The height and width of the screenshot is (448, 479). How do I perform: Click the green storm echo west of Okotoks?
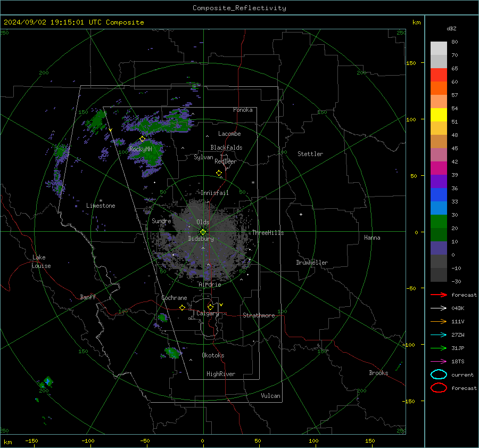[x=172, y=352]
